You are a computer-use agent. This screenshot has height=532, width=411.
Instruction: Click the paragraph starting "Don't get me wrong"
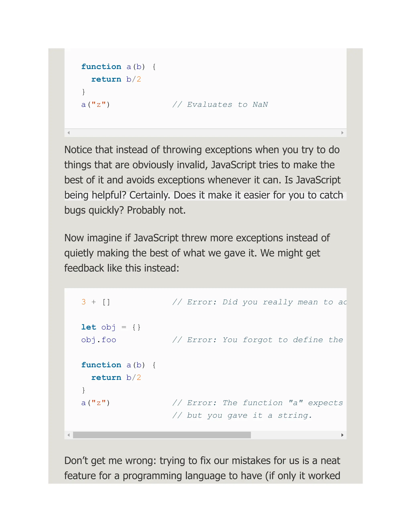[x=202, y=468]
